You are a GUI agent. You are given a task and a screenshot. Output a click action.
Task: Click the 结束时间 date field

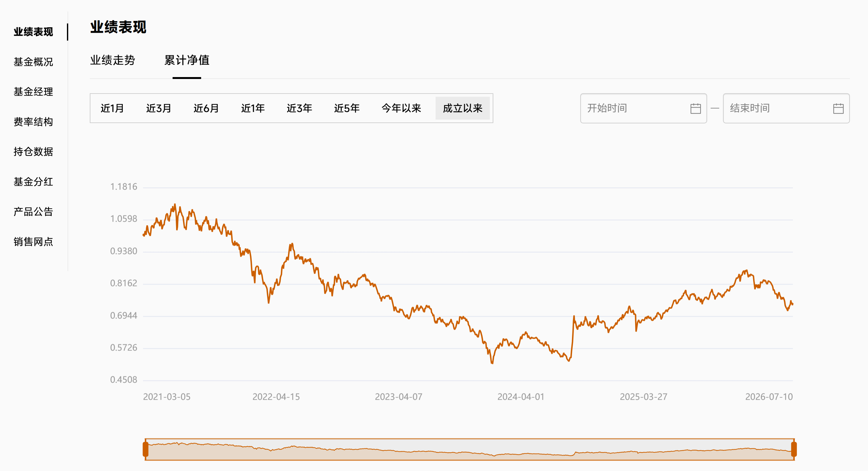(x=786, y=108)
